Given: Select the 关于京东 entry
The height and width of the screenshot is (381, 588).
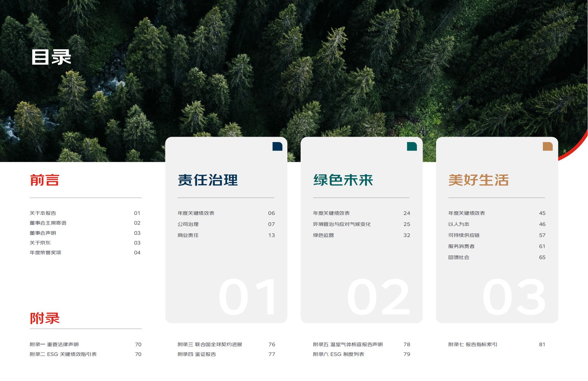Looking at the screenshot, I should click(x=40, y=243).
